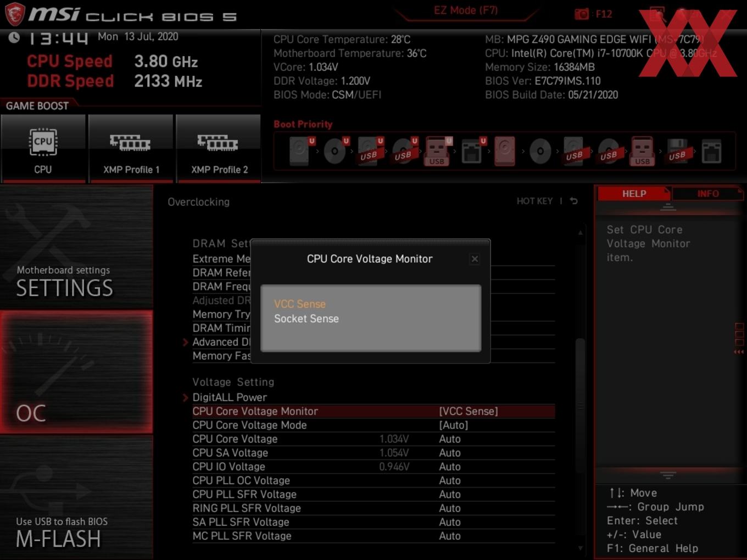
Task: Open the OC overclocking section
Action: pyautogui.click(x=76, y=372)
